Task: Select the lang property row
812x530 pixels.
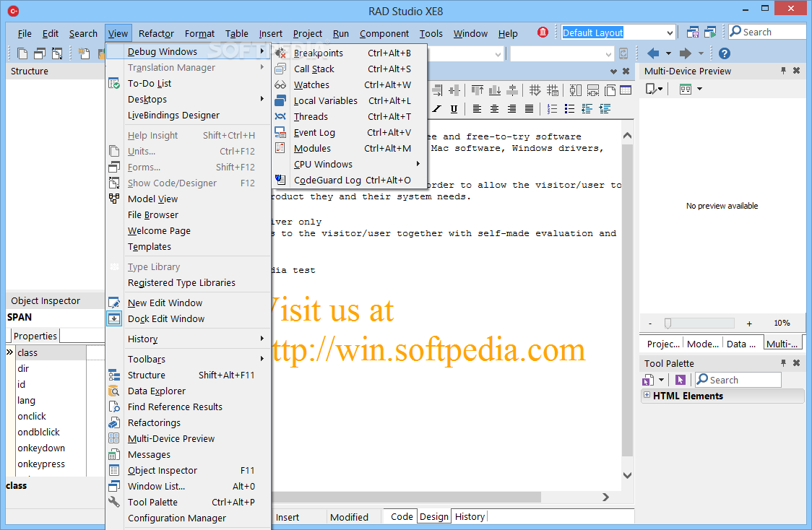Action: point(51,400)
